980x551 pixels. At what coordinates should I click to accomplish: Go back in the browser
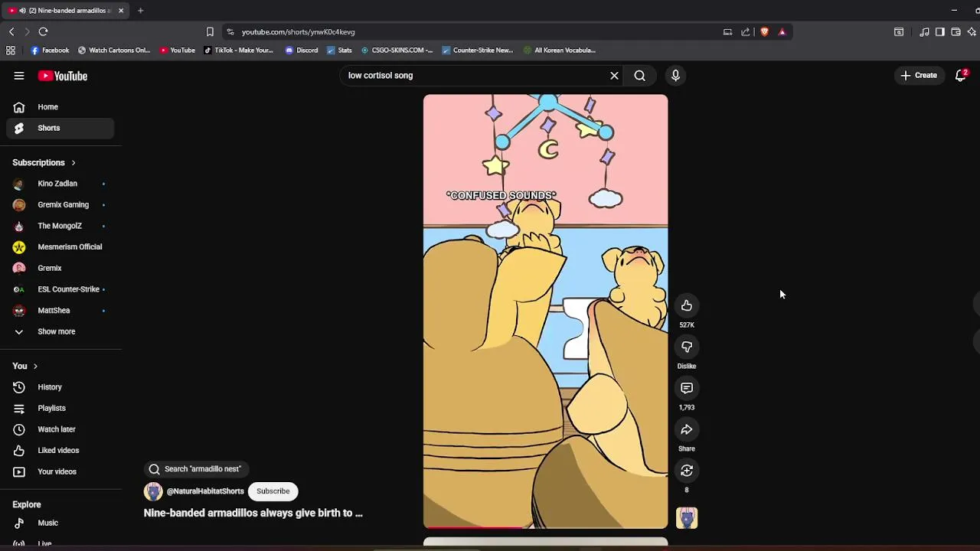coord(11,31)
